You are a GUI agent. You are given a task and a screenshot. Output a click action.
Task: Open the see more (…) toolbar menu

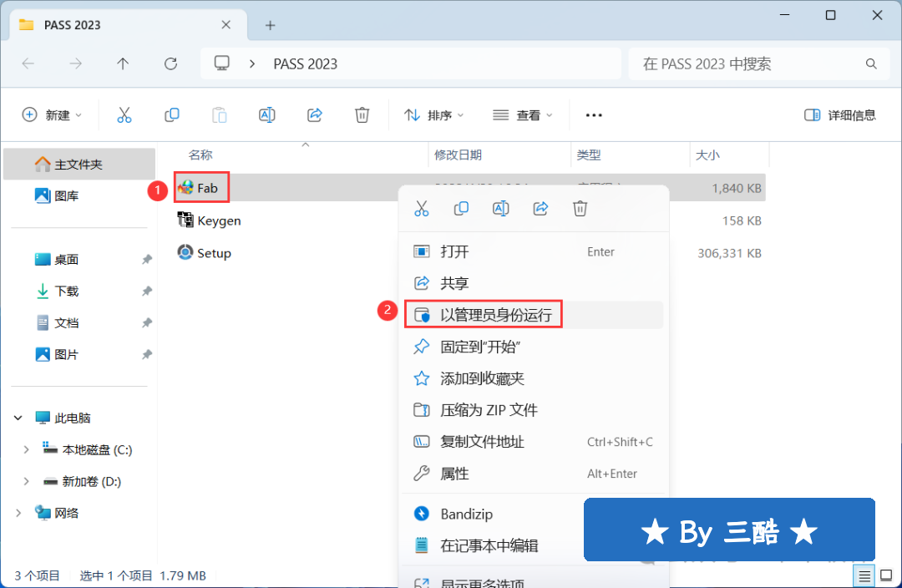[x=594, y=115]
